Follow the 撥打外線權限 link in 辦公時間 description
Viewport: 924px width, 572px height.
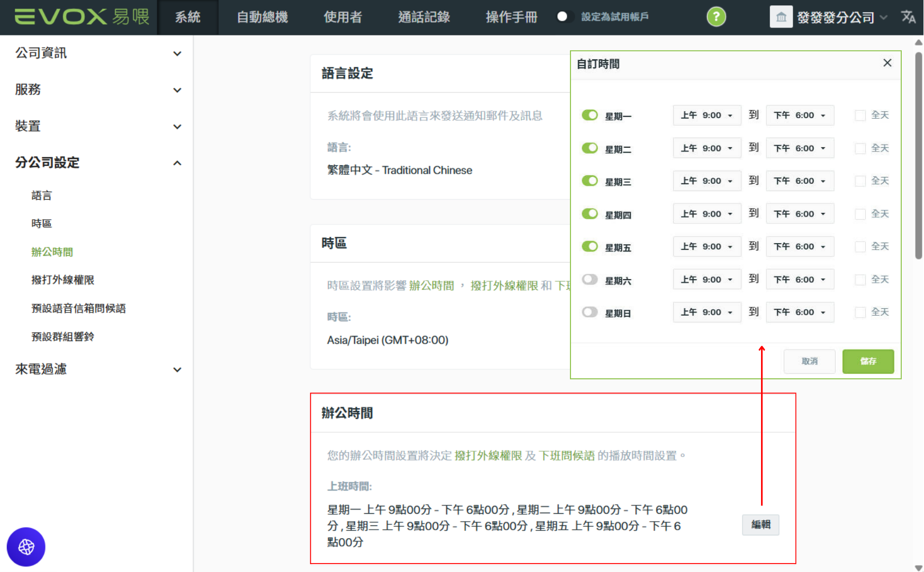[488, 455]
